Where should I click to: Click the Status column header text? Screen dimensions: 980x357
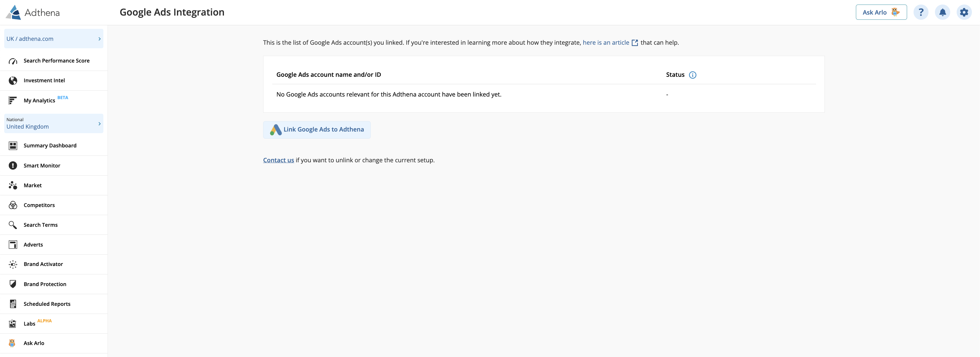click(675, 75)
